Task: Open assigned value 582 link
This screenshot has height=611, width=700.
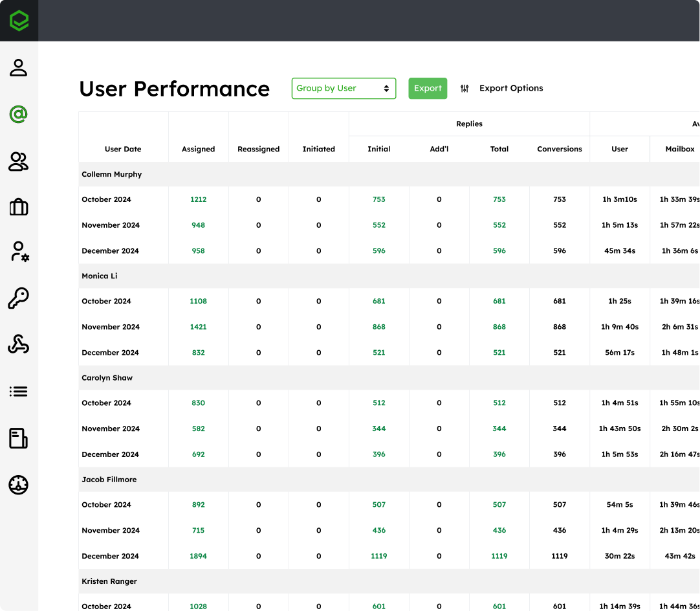Action: click(x=198, y=428)
